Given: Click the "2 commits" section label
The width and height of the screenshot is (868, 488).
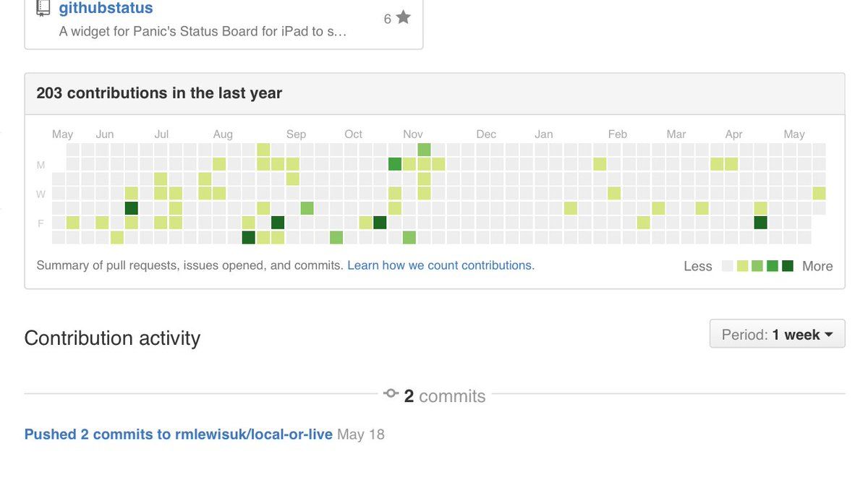Looking at the screenshot, I should 444,396.
